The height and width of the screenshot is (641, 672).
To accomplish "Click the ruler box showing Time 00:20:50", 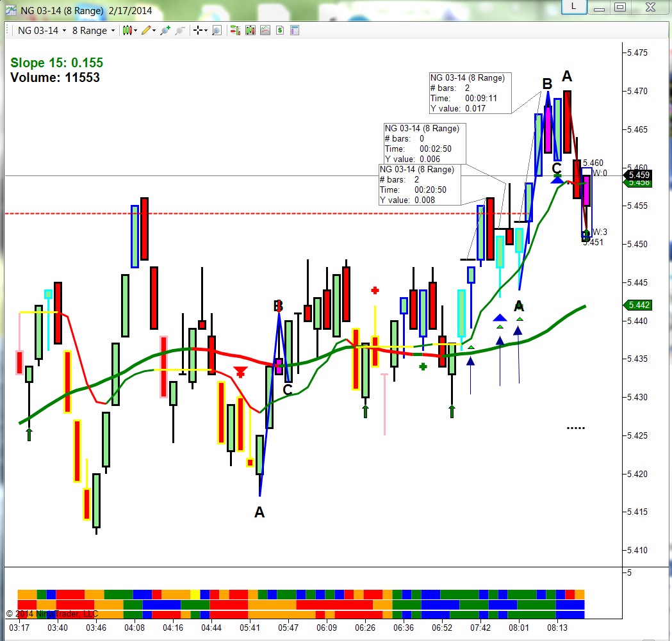I will tap(420, 184).
